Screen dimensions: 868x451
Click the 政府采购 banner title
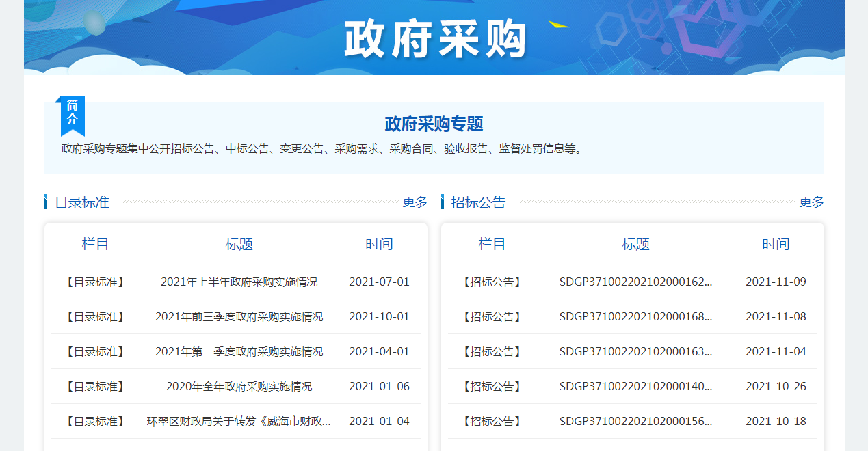(x=435, y=39)
